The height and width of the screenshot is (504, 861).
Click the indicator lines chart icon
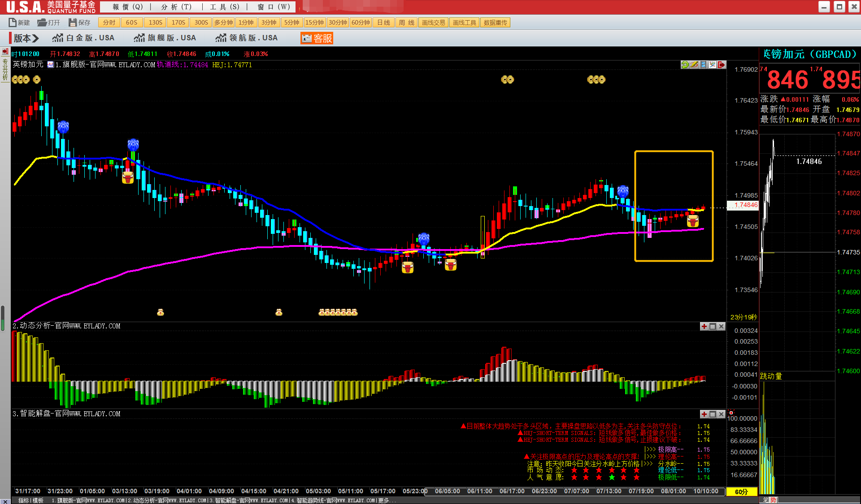pos(712,65)
